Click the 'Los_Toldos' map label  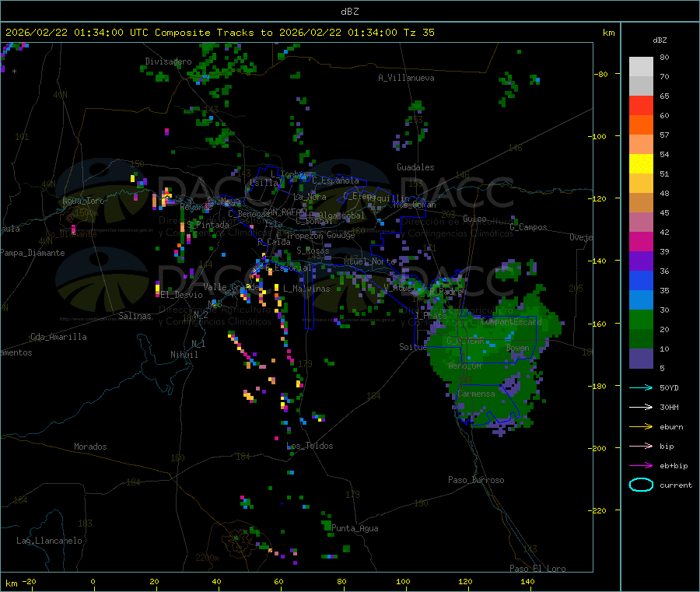[310, 446]
